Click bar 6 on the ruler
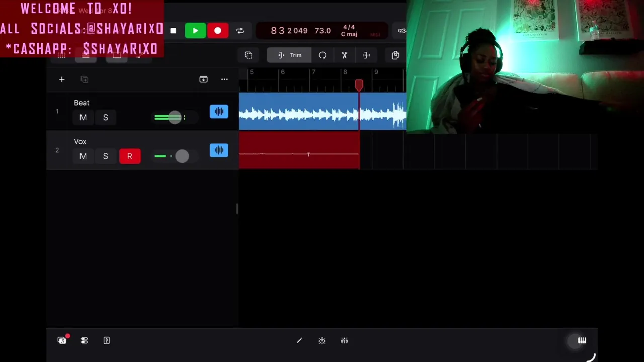 tap(282, 72)
